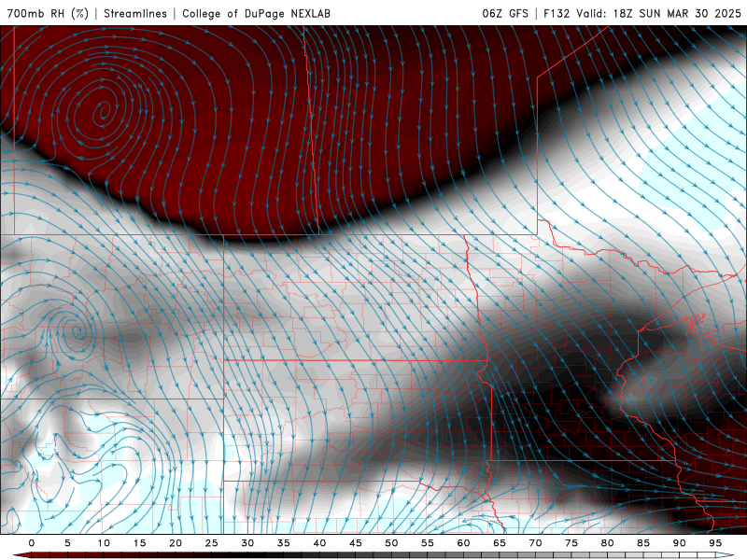The width and height of the screenshot is (747, 560).
Task: Click the "55" colorbar tick label
Action: [428, 543]
